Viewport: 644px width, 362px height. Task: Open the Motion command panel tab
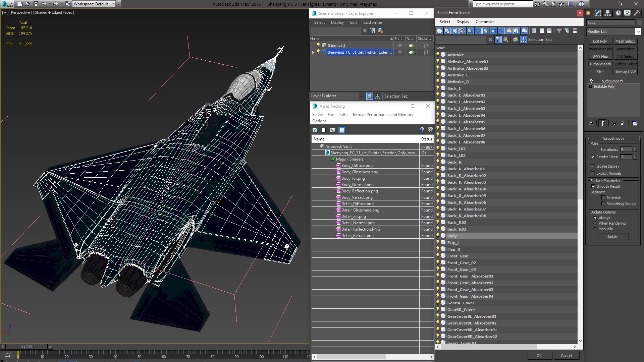618,13
